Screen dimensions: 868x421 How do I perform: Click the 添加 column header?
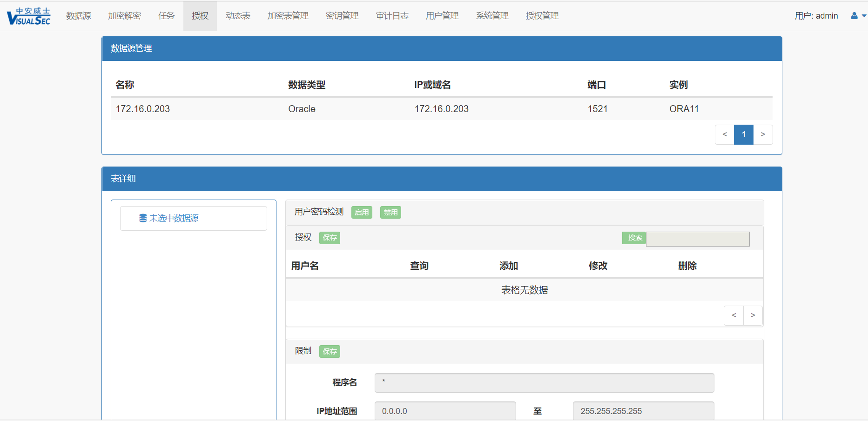click(x=509, y=266)
